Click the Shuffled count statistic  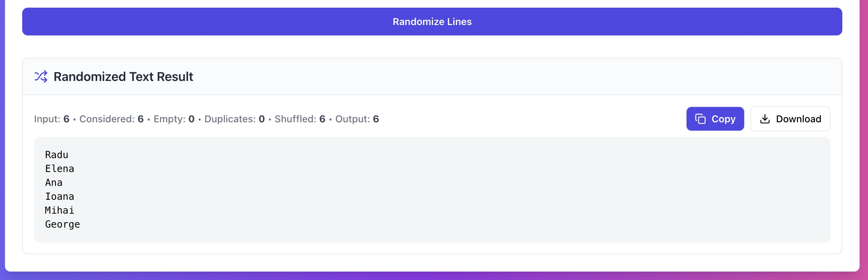pyautogui.click(x=300, y=119)
